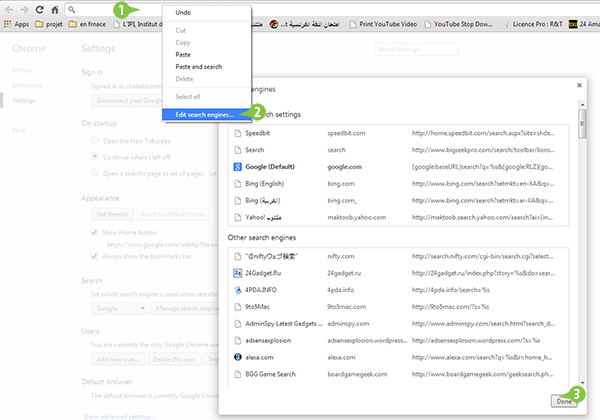Viewport: 600px width, 420px height.
Task: Select the Bing (العربية) engine row
Action: pos(398,200)
